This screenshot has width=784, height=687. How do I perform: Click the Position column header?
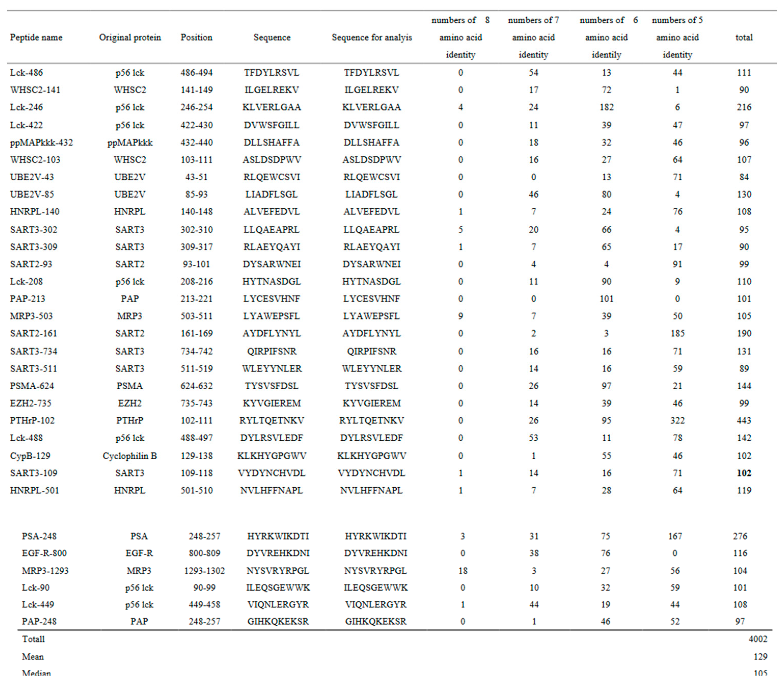click(196, 38)
